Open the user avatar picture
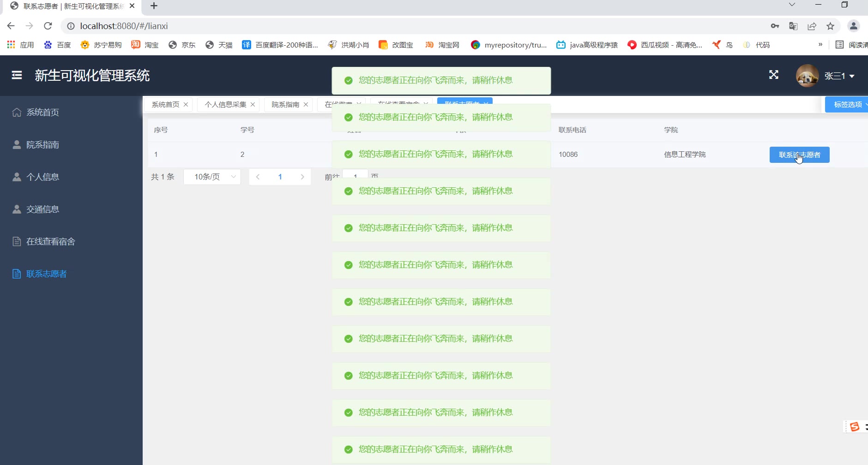This screenshot has width=868, height=465. [807, 76]
